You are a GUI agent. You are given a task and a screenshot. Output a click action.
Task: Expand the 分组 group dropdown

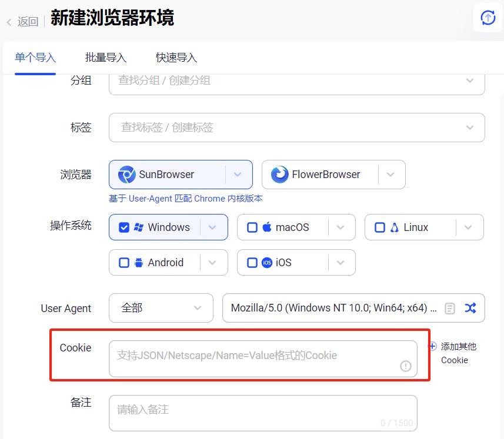469,81
